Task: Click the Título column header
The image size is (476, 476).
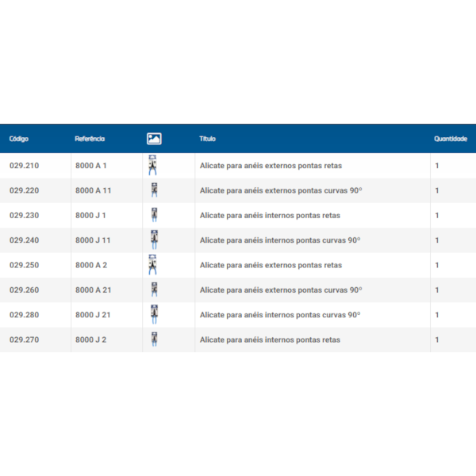Action: pos(207,139)
